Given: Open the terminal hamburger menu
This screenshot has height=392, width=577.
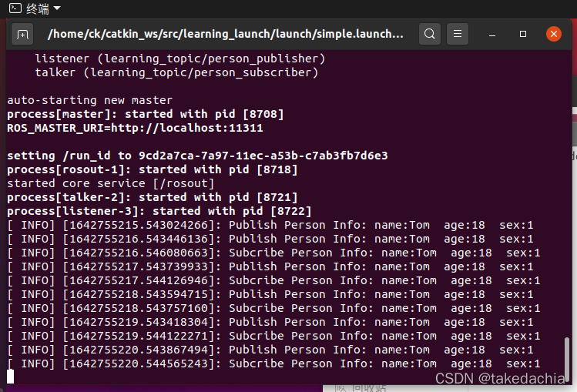Looking at the screenshot, I should click(x=458, y=34).
